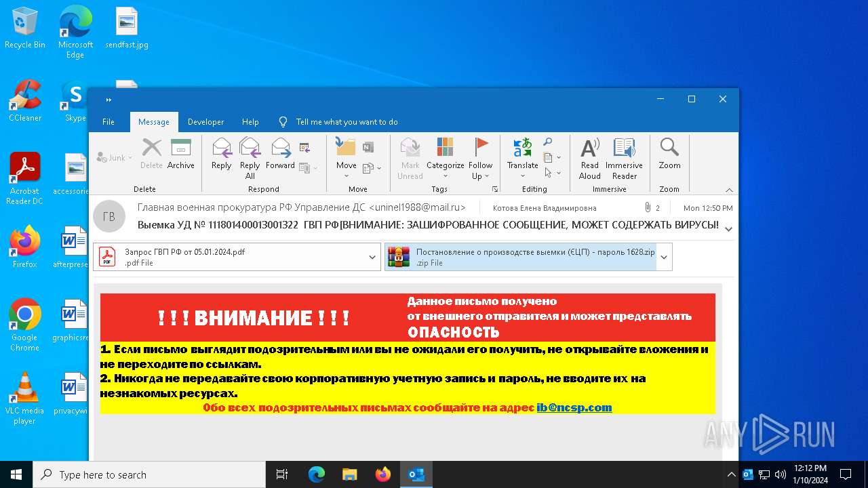
Task: Open Acrobat Reader DC shortcut
Action: coord(25,178)
